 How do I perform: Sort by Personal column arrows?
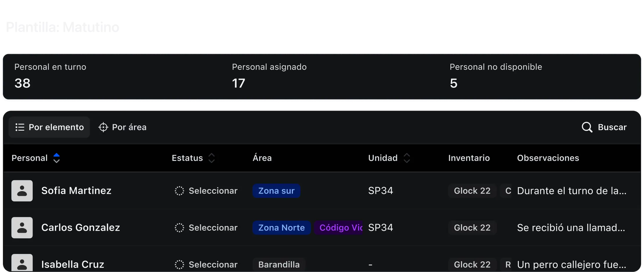[56, 158]
